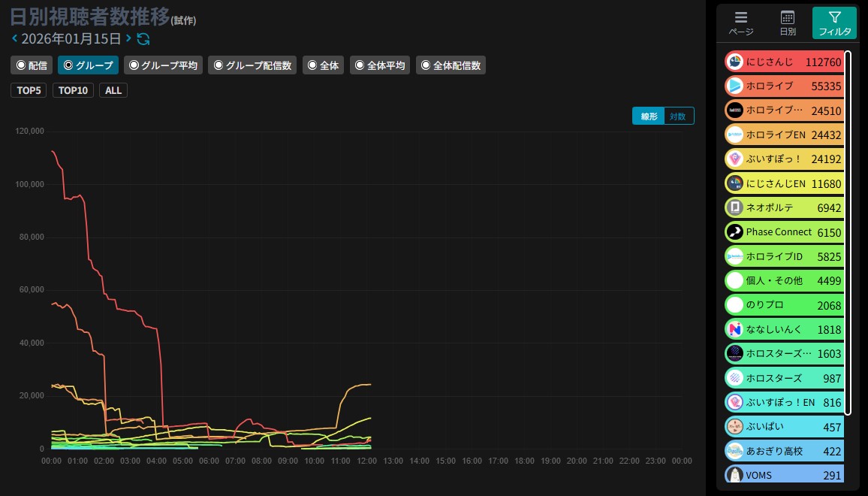Go to previous date with left chevron

(14, 38)
